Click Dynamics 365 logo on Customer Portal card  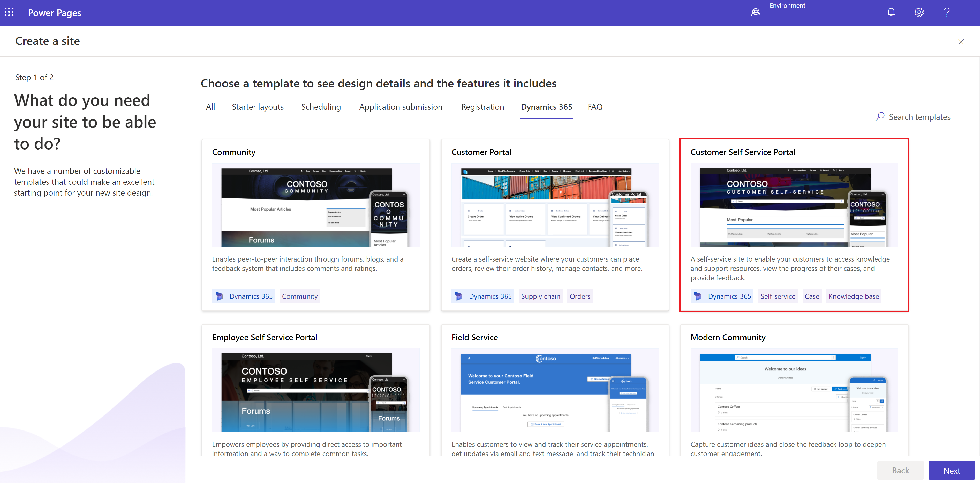(458, 296)
